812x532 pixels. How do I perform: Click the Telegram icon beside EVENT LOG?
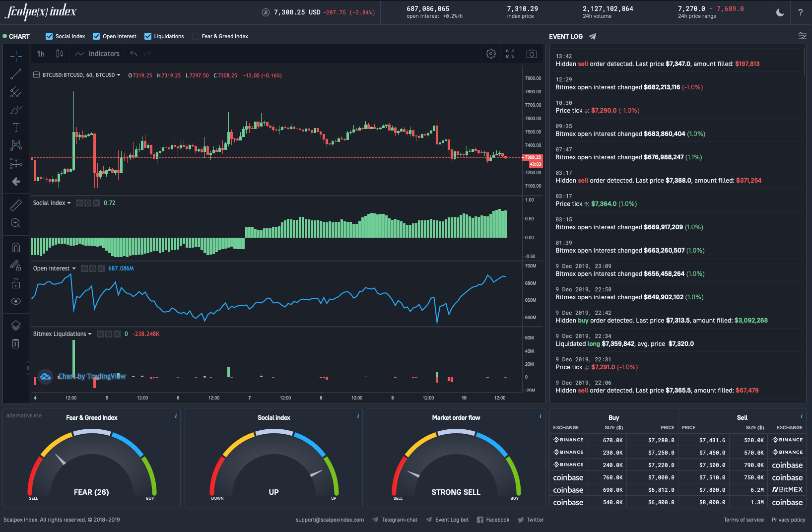coord(592,36)
